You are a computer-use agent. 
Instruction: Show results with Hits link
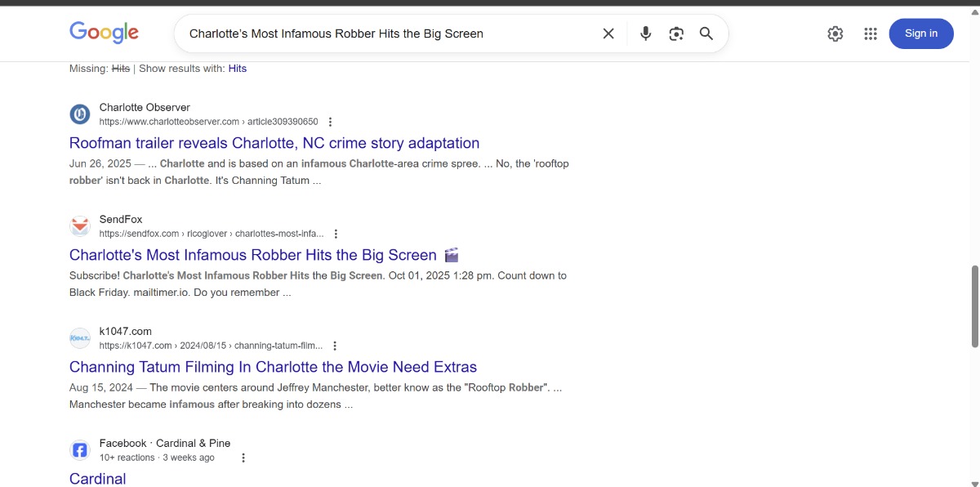pyautogui.click(x=237, y=69)
